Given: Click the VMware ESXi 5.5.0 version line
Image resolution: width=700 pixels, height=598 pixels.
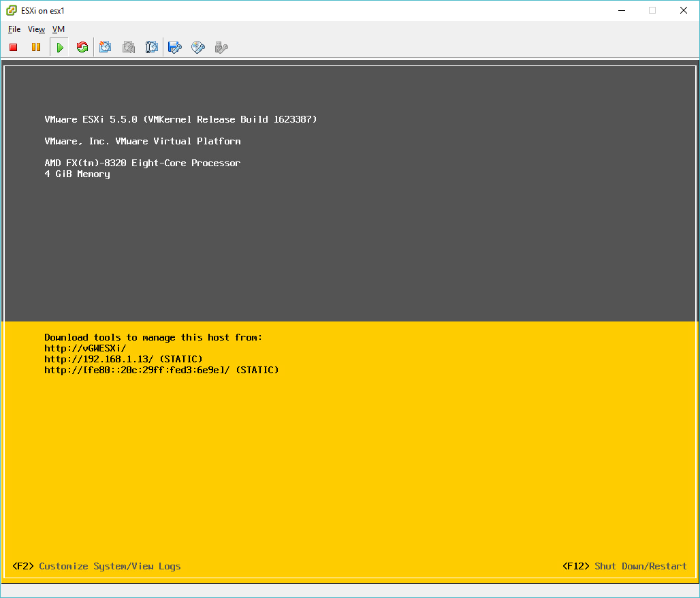Looking at the screenshot, I should pyautogui.click(x=181, y=119).
